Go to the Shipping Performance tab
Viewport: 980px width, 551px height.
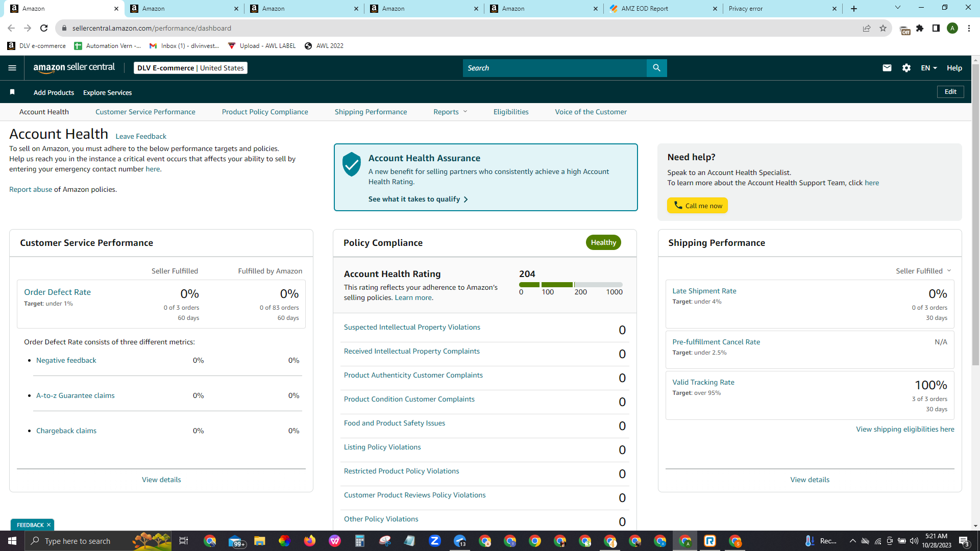click(x=371, y=112)
